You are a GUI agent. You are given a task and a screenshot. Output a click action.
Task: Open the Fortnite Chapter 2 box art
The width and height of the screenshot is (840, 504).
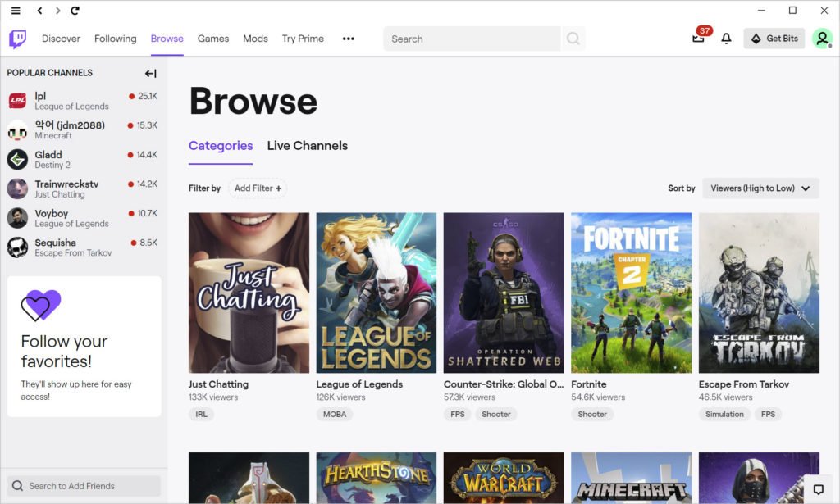(631, 293)
